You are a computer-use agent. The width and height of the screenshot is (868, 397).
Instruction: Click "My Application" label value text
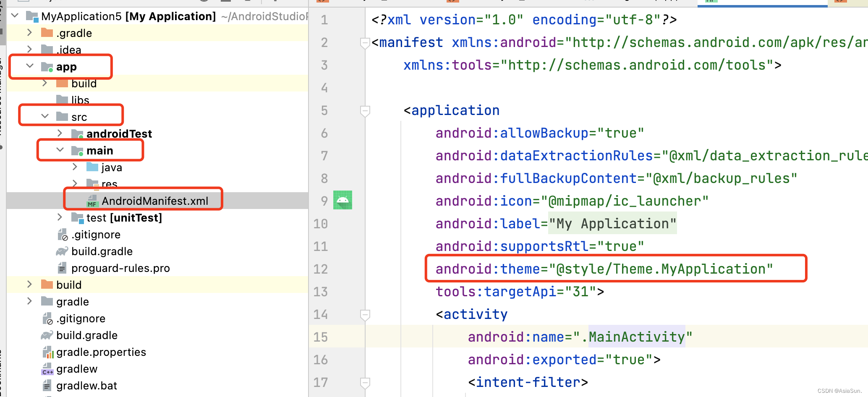point(612,224)
